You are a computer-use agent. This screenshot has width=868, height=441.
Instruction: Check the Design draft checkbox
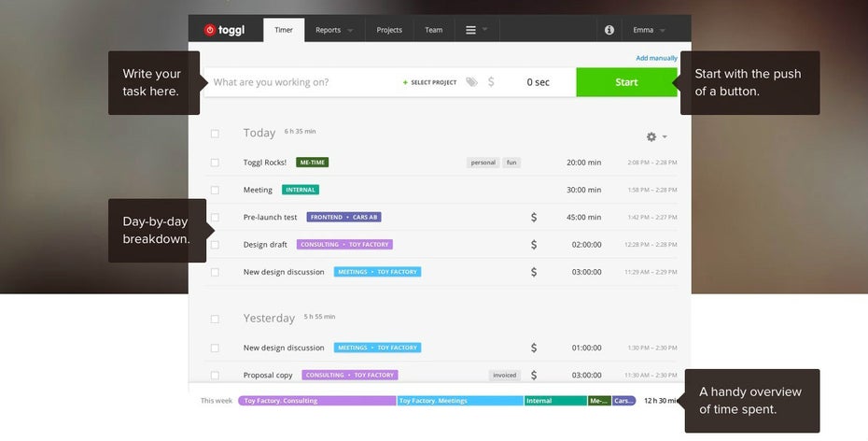[x=215, y=244]
